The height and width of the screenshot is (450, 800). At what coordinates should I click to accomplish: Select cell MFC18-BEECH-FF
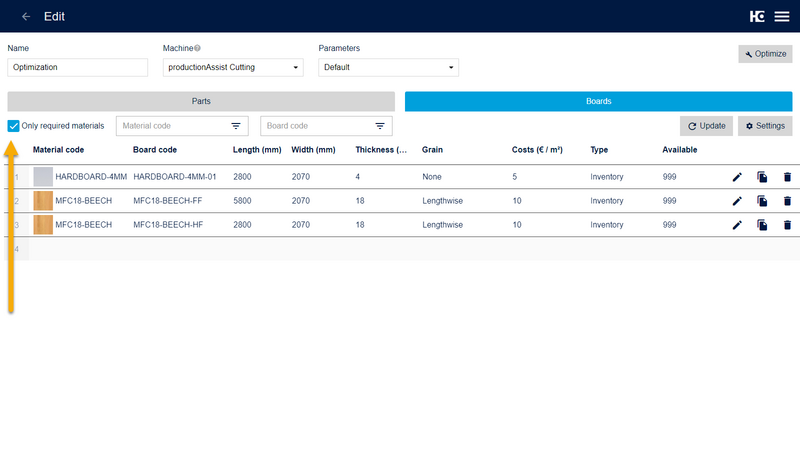(x=167, y=201)
